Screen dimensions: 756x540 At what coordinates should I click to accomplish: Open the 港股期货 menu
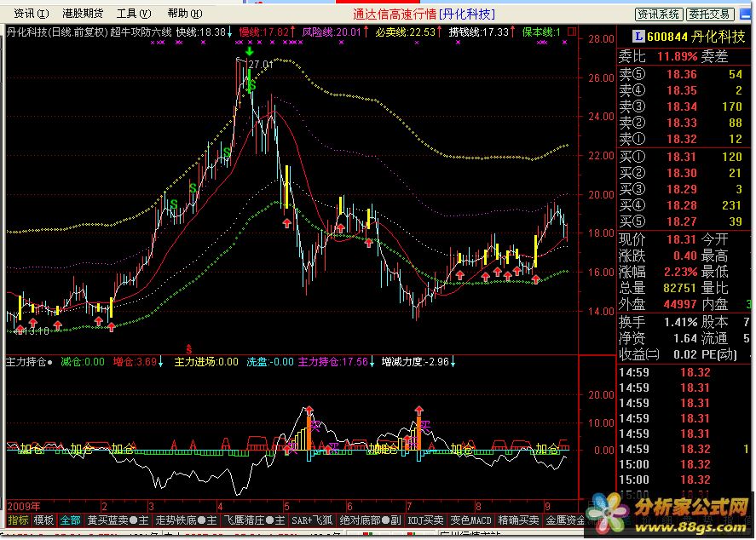[x=83, y=14]
